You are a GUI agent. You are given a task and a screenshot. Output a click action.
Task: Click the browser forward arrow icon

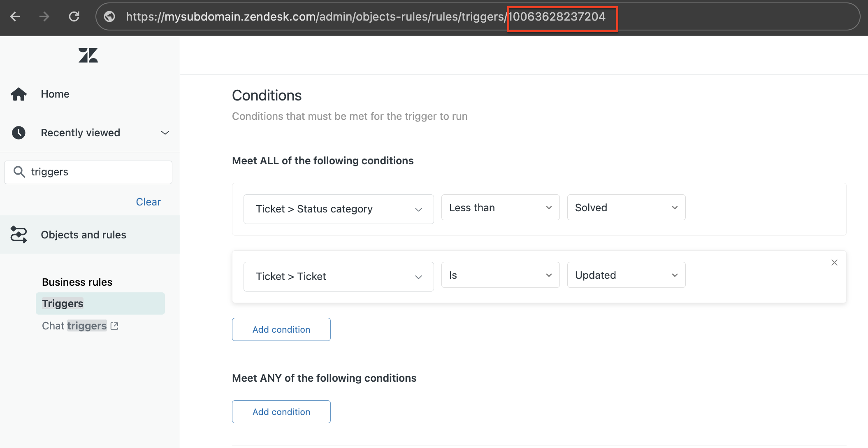click(45, 16)
